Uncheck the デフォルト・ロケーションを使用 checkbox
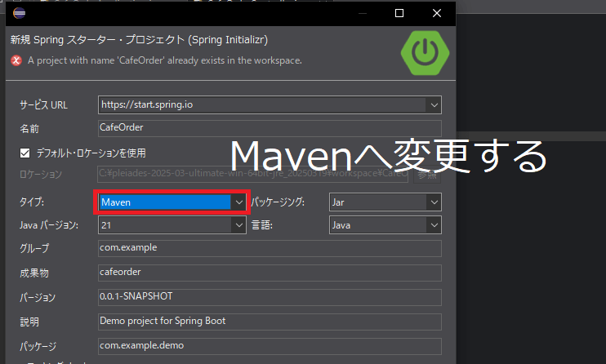The image size is (606, 364). (x=25, y=153)
